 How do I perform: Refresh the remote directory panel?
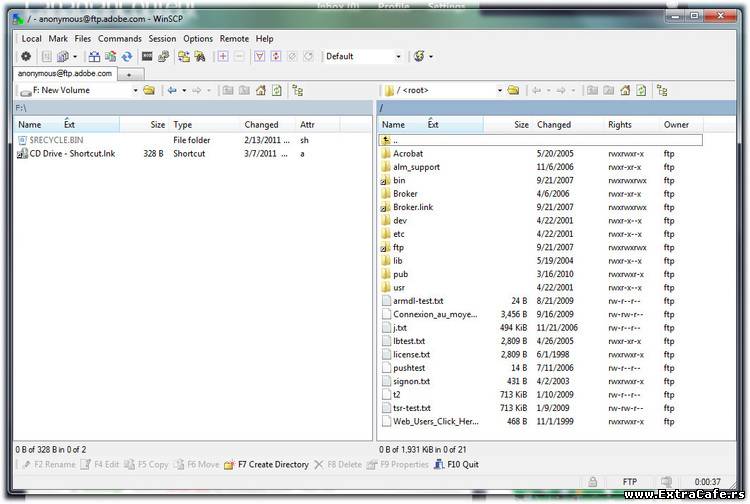click(641, 90)
